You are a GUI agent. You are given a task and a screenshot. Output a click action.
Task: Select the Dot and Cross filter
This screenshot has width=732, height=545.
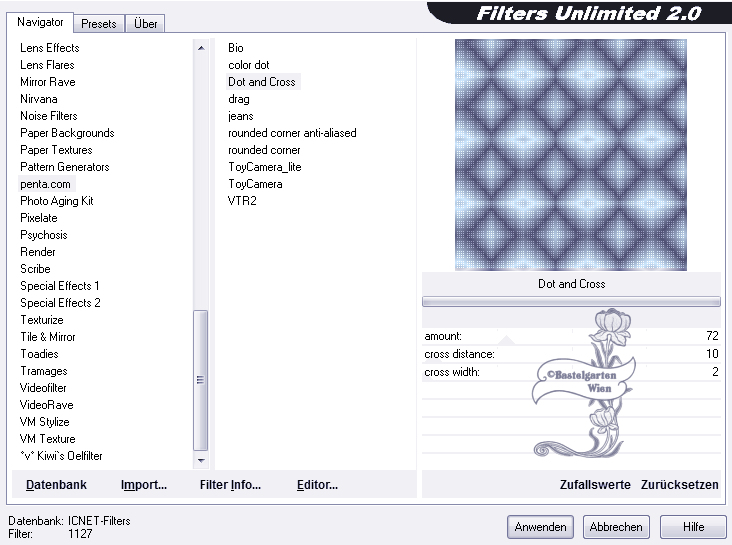[262, 82]
